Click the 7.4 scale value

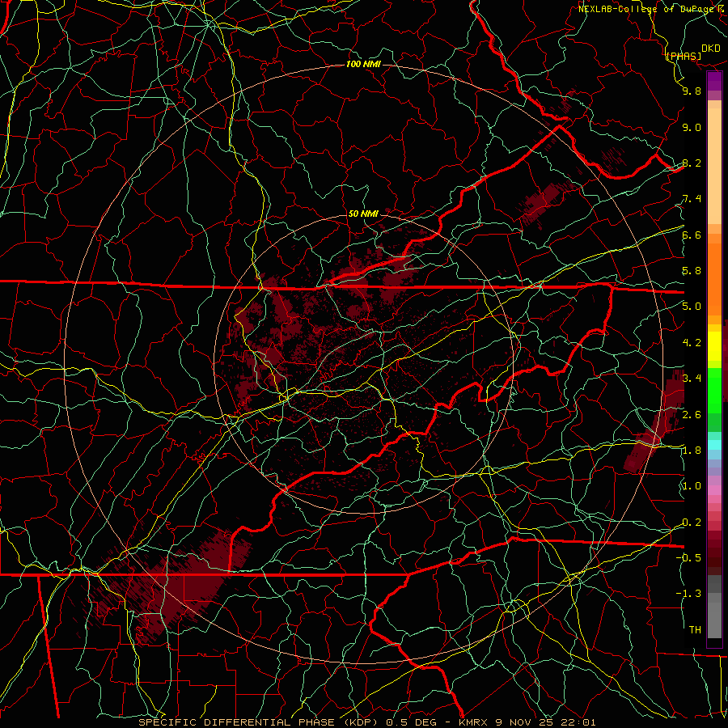tap(692, 199)
